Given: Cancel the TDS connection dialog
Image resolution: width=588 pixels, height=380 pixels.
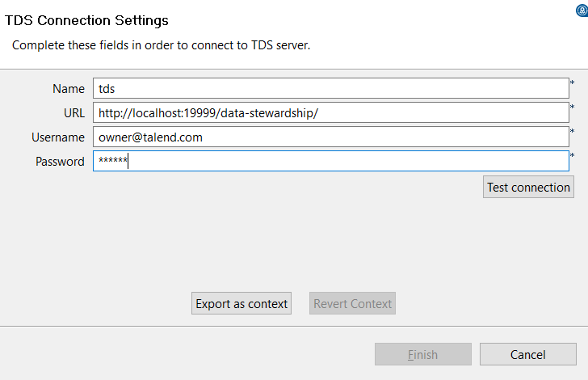Looking at the screenshot, I should tap(528, 354).
